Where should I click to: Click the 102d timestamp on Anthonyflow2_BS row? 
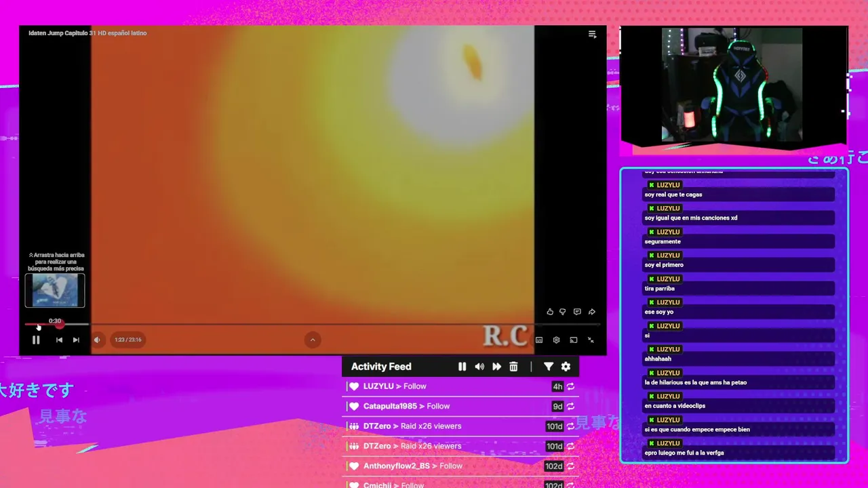(554, 466)
